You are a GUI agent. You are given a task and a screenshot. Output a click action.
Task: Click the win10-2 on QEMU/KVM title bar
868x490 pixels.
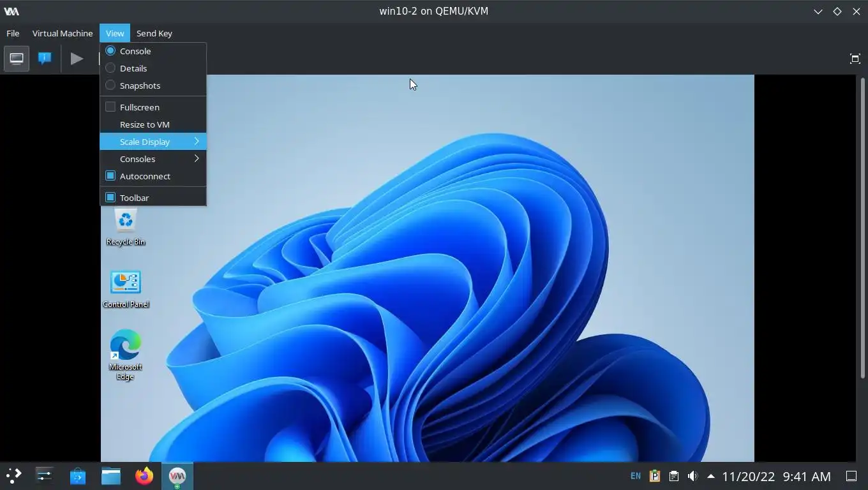click(434, 11)
